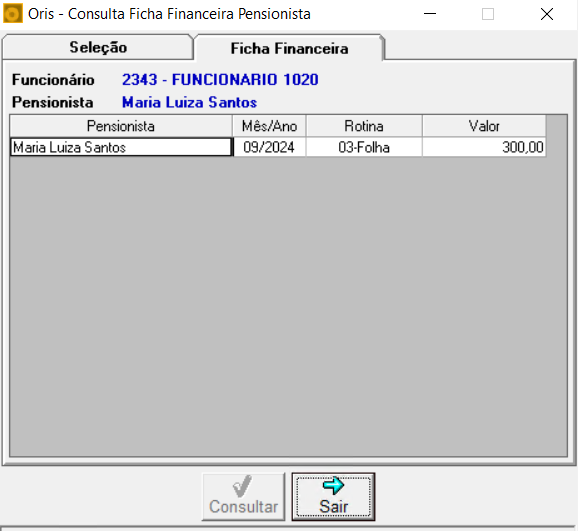The width and height of the screenshot is (578, 531).
Task: Select the Maria Luiza Santos grid cell
Action: (121, 147)
